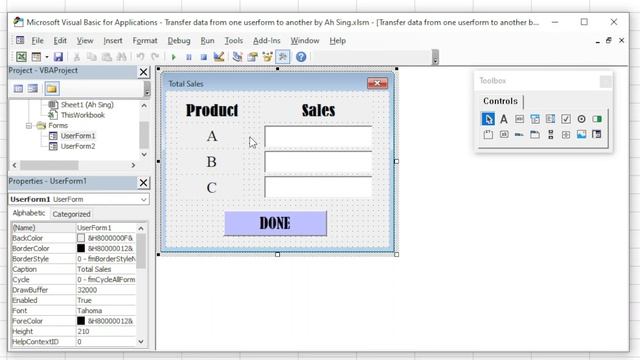Screen dimensions: 640x360
Task: Select the Controls tab in Toolbox
Action: (500, 101)
